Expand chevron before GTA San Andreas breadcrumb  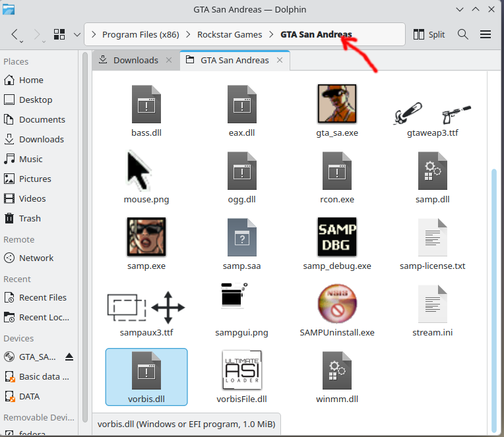coord(271,34)
